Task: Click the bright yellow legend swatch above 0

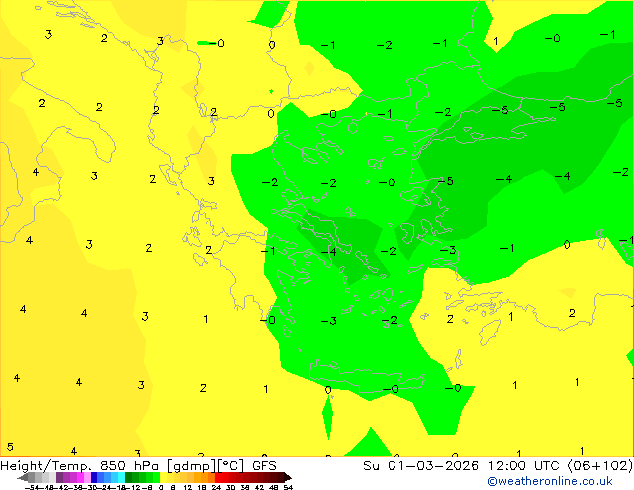Action: pyautogui.click(x=163, y=477)
